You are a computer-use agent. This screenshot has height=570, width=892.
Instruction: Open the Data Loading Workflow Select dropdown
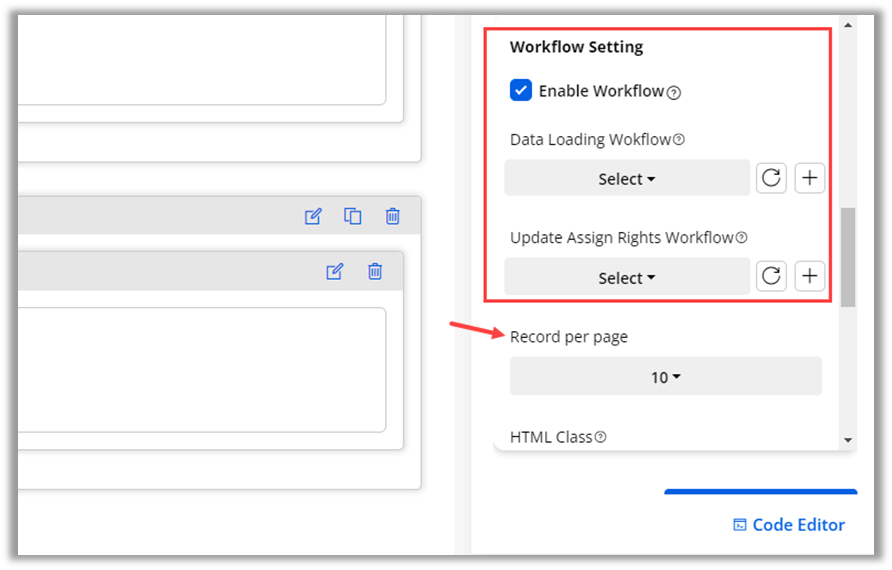[x=627, y=179]
